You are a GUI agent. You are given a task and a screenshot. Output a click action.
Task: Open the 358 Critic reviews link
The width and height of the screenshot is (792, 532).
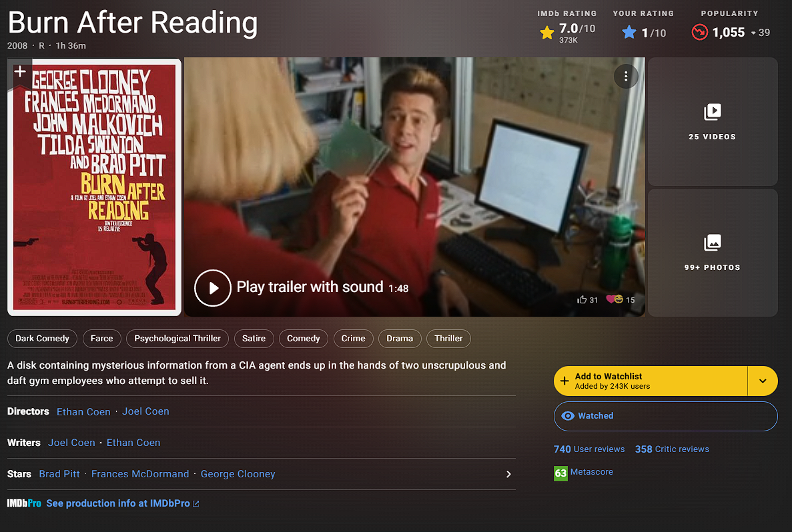pos(672,449)
